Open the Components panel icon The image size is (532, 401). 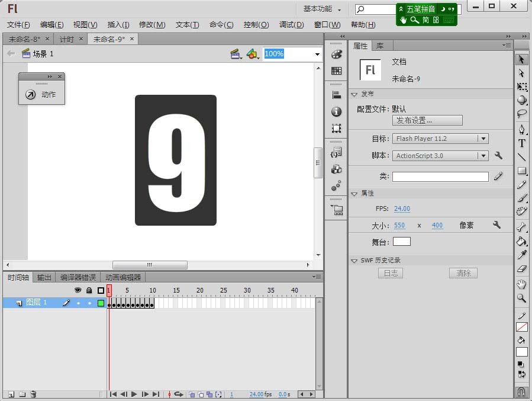(x=336, y=169)
